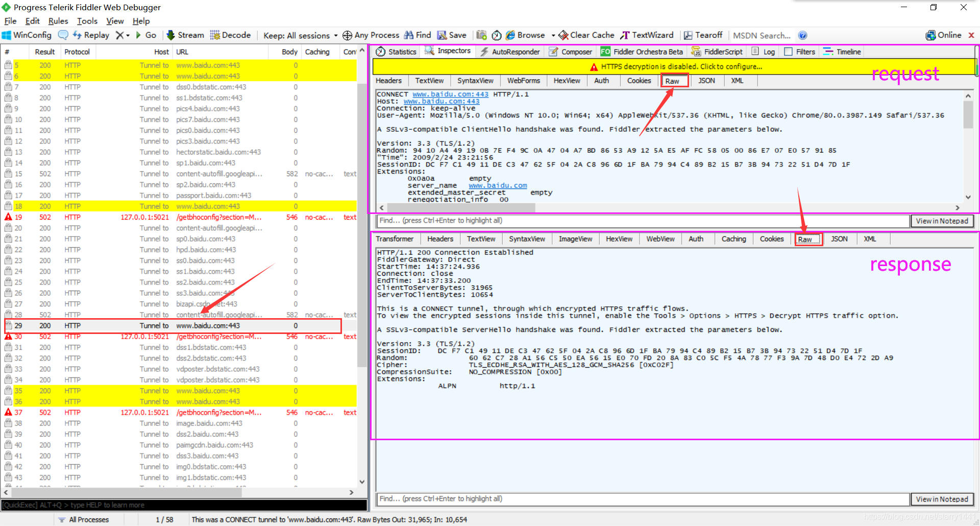This screenshot has width=980, height=526.
Task: Open the Rules menu
Action: (x=58, y=21)
